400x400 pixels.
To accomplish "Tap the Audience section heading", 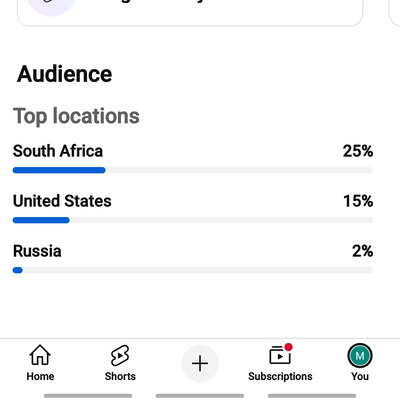I will pos(65,74).
